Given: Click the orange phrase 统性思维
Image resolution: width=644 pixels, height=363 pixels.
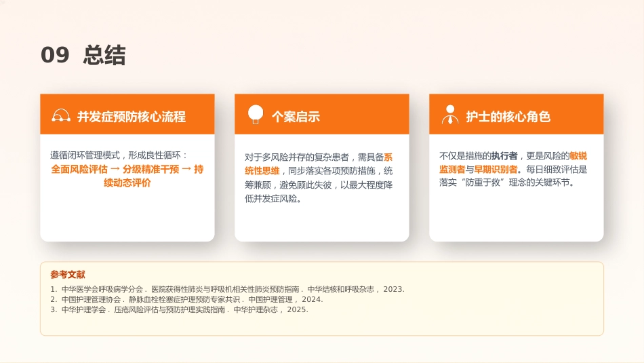Looking at the screenshot, I should (x=262, y=171).
